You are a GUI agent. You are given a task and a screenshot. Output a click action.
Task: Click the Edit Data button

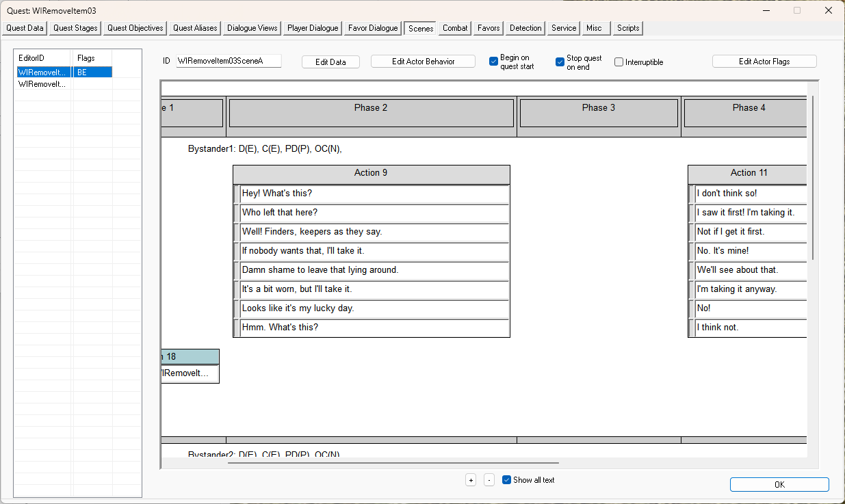coord(330,62)
